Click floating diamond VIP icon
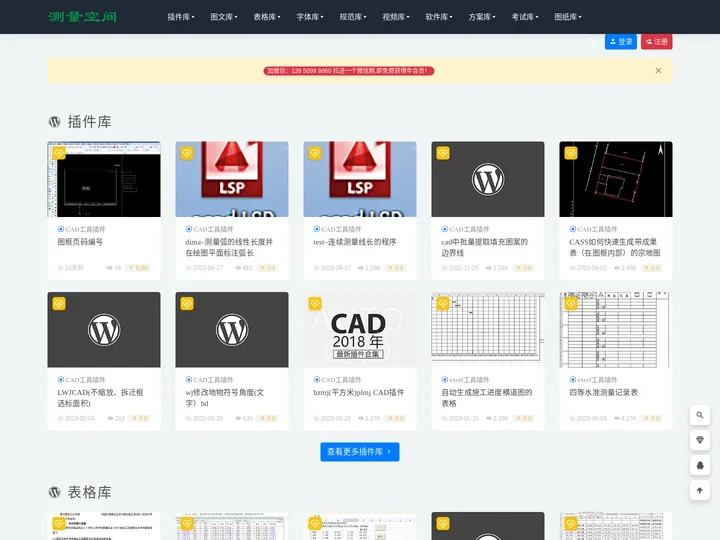The height and width of the screenshot is (540, 720). tap(700, 440)
